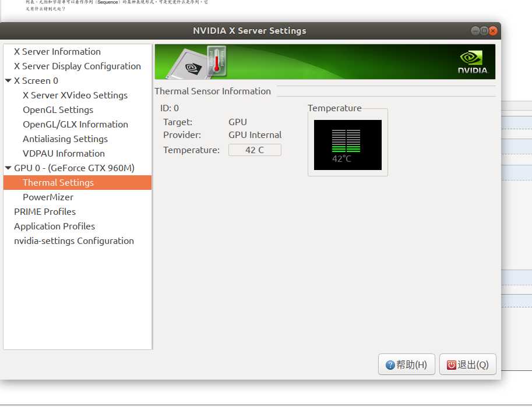Image resolution: width=532 pixels, height=407 pixels.
Task: Open X Server XVideo Settings
Action: [75, 95]
